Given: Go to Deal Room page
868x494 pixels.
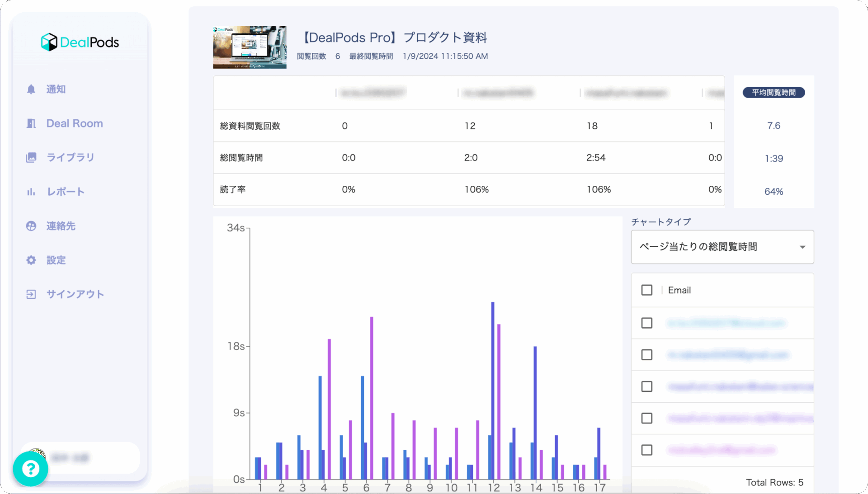Looking at the screenshot, I should click(75, 123).
